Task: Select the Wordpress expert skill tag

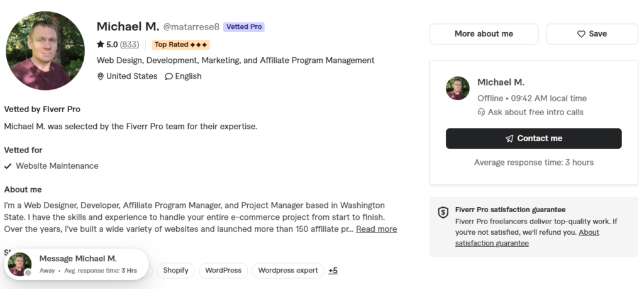Action: 288,271
